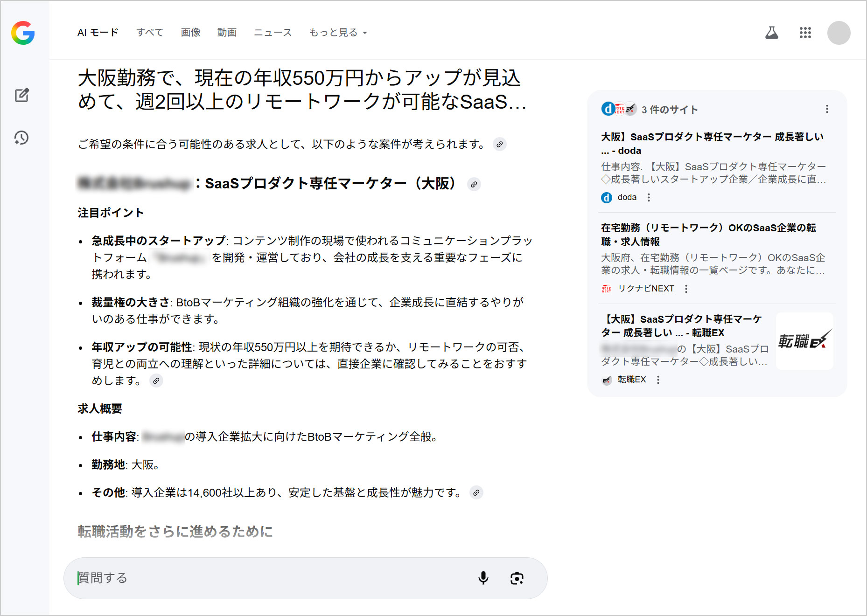Click the paperclip icon beside the intro sentence

pos(500,145)
